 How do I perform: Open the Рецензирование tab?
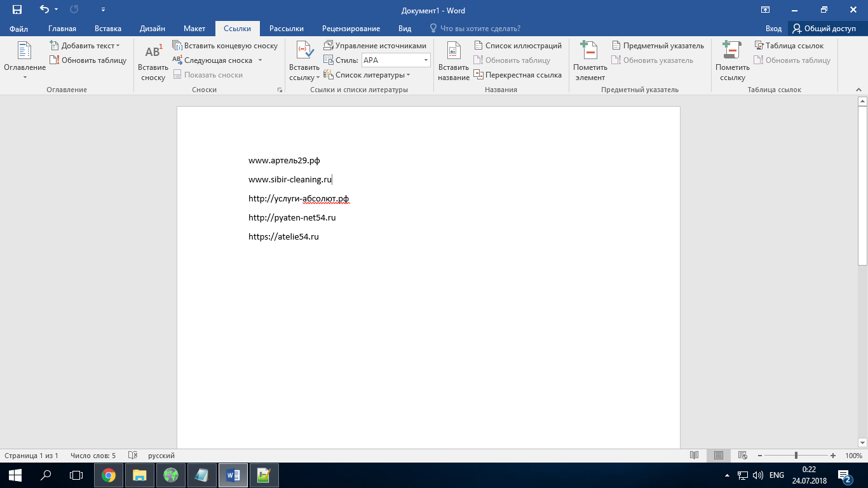pyautogui.click(x=351, y=29)
